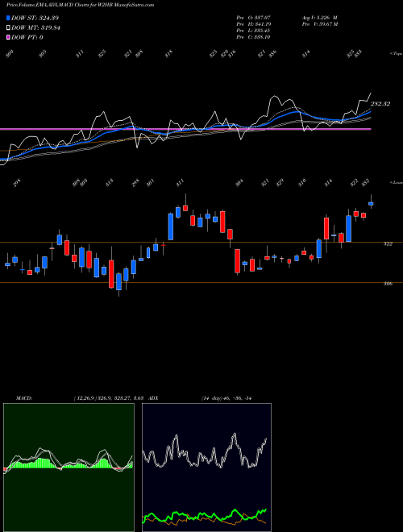Click the 306 price level label

click(388, 284)
